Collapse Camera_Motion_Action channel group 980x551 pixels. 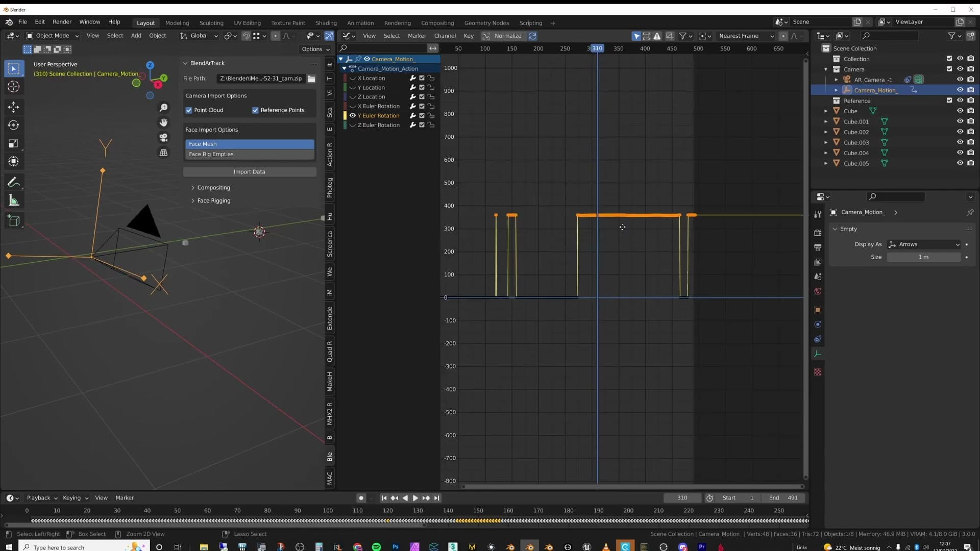(344, 69)
